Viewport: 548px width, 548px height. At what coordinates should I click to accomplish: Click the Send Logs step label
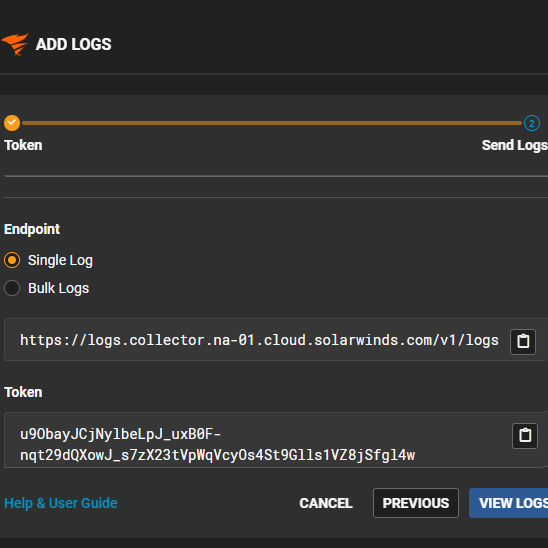click(514, 145)
